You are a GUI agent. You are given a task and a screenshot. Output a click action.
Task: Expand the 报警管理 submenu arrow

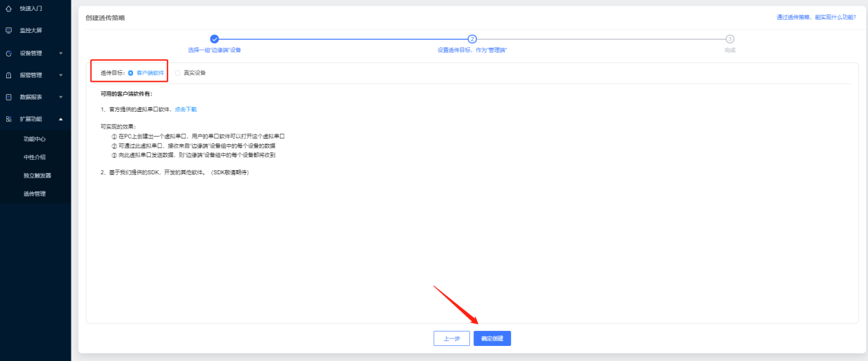pos(61,75)
